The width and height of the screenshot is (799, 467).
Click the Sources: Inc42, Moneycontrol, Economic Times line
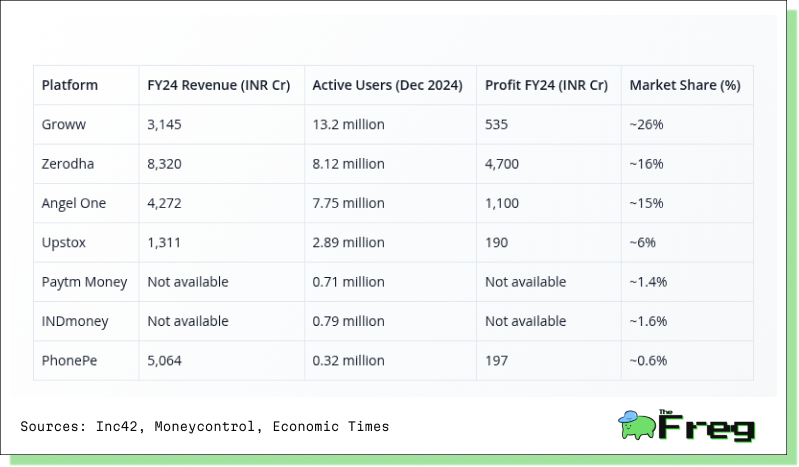point(204,426)
